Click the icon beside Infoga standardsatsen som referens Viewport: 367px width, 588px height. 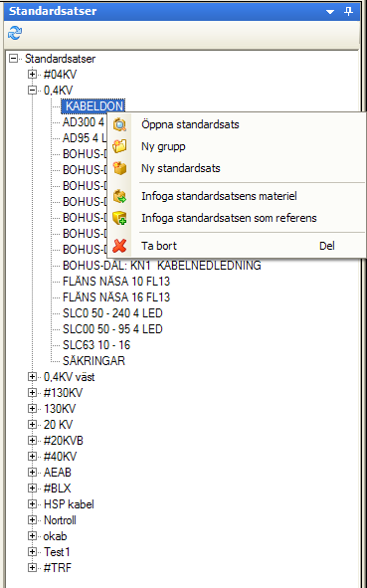pos(119,218)
